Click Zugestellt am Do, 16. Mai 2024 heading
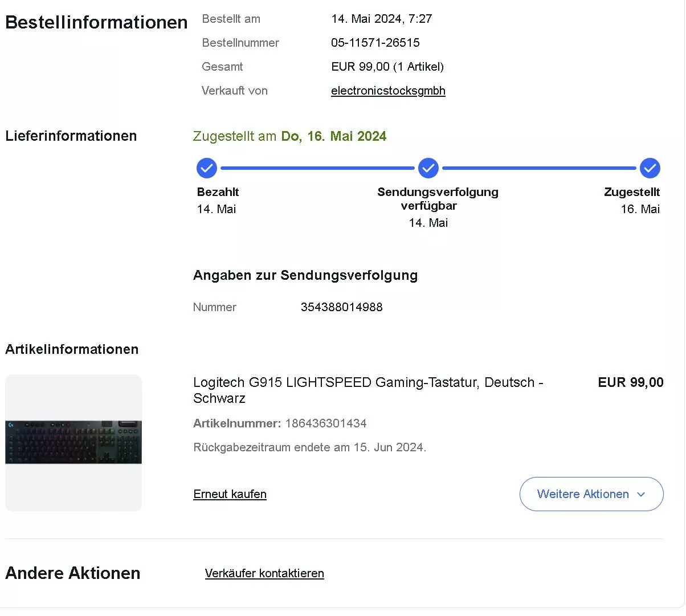This screenshot has width=686, height=616. pos(289,136)
